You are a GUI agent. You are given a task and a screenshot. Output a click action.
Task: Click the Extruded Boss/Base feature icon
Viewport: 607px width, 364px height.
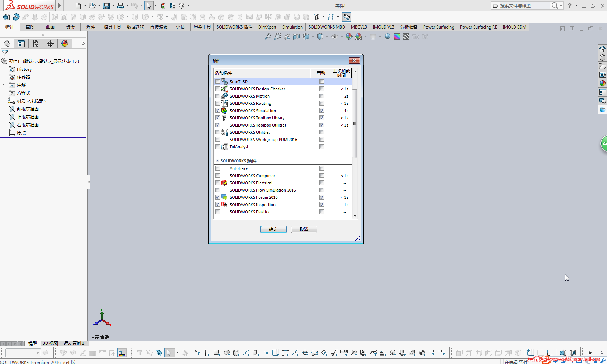pyautogui.click(x=6, y=17)
